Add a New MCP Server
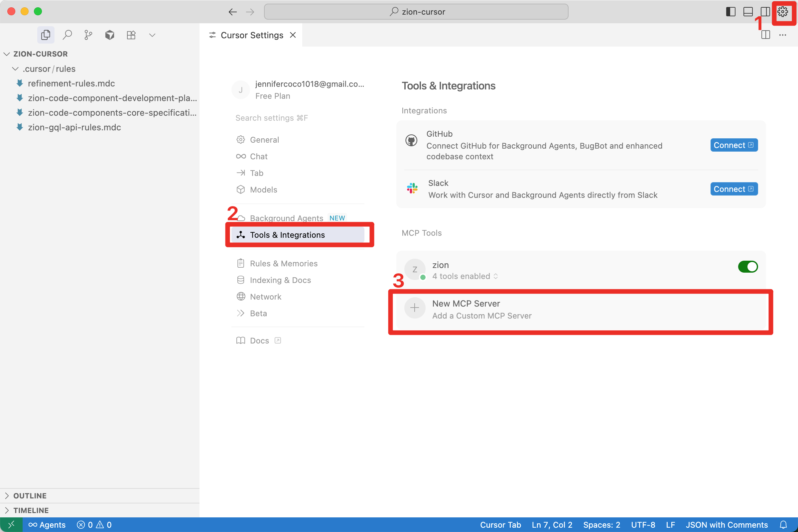798x532 pixels. click(x=581, y=310)
